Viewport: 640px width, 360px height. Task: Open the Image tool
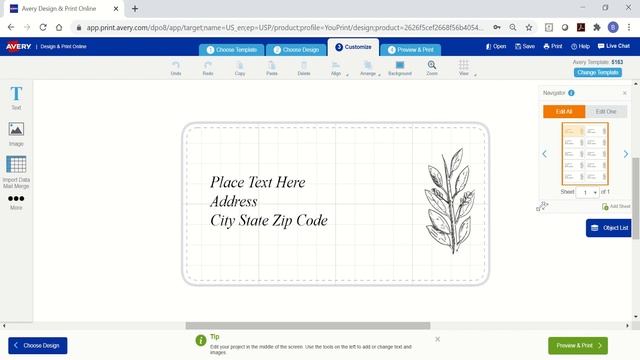(16, 134)
